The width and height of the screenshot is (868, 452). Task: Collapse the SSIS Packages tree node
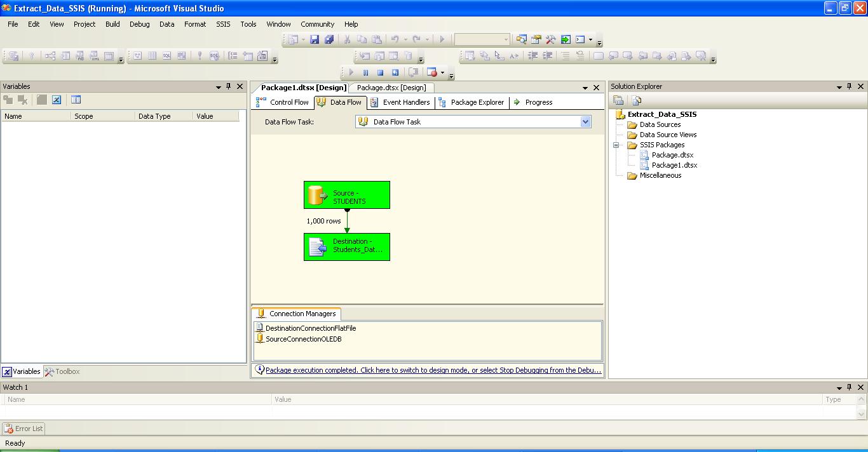[616, 145]
